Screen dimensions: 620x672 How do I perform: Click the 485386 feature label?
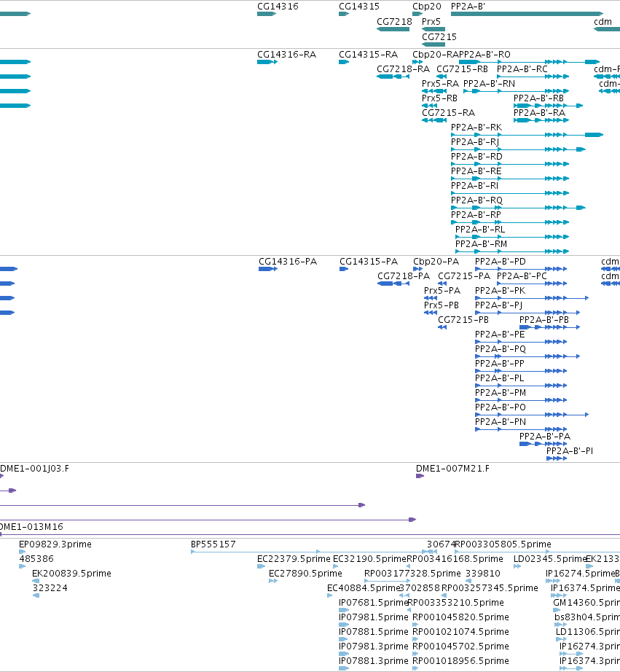point(36,559)
